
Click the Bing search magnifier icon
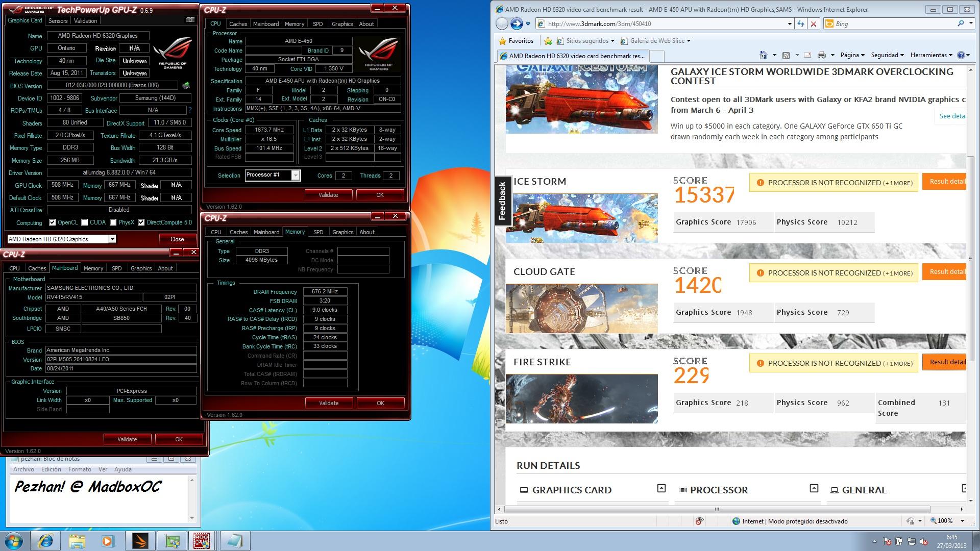[961, 23]
